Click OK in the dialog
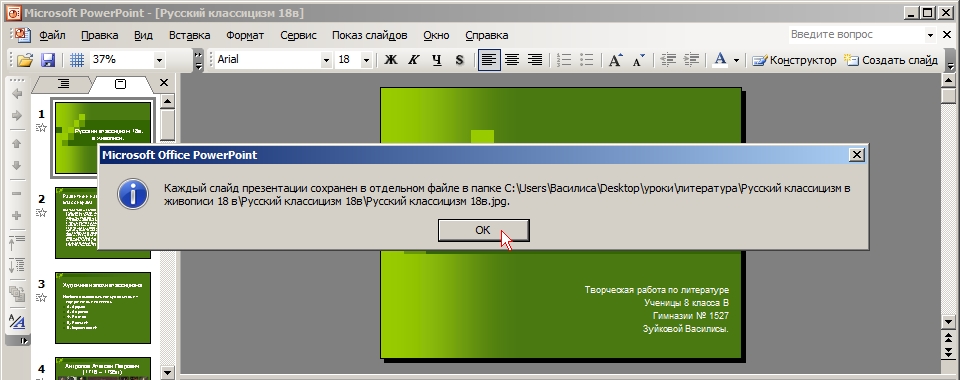Screen dimensions: 960x380 [x=483, y=230]
